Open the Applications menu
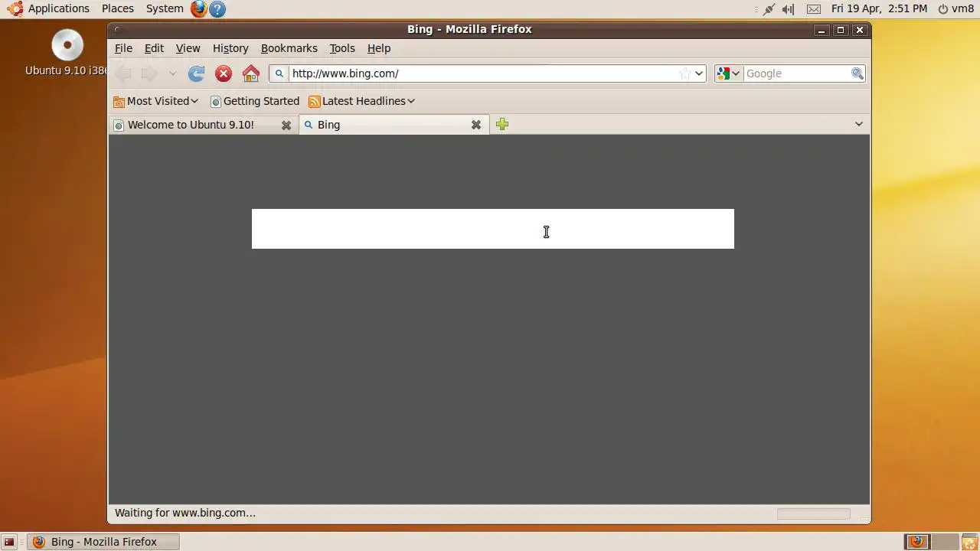The image size is (980, 551). (48, 8)
